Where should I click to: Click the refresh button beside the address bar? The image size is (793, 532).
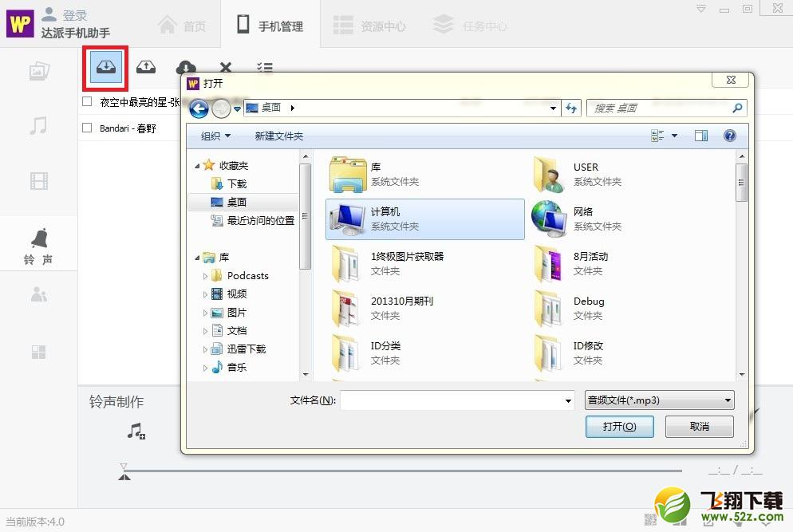571,108
